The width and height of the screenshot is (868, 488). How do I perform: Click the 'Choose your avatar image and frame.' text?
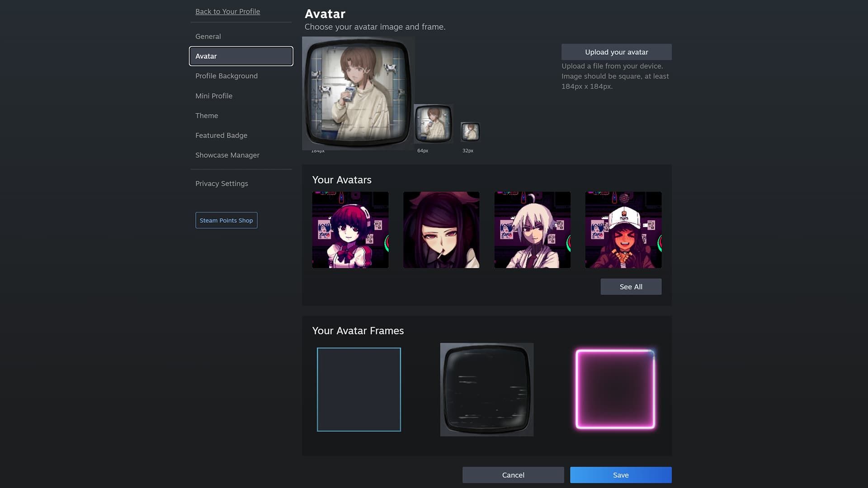point(375,27)
